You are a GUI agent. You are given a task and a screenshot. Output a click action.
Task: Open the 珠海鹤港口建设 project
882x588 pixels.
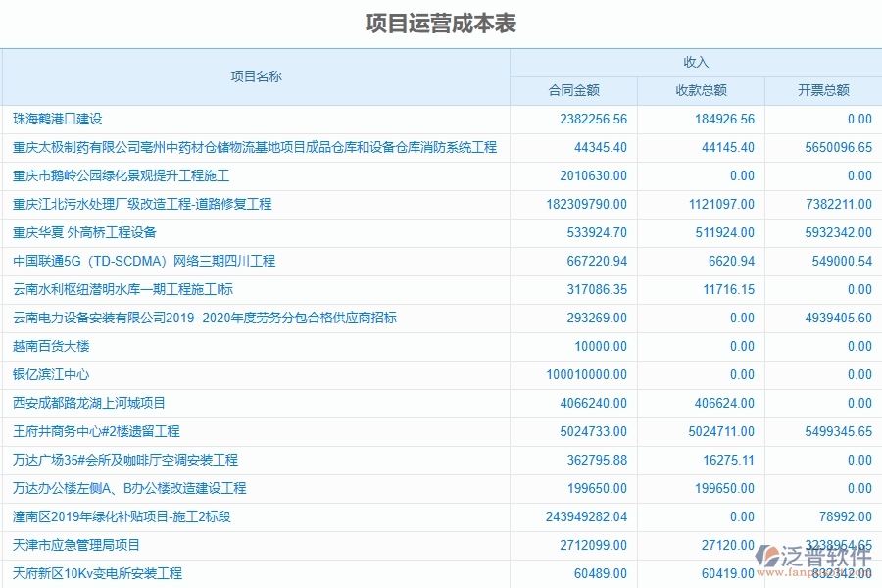tap(59, 119)
